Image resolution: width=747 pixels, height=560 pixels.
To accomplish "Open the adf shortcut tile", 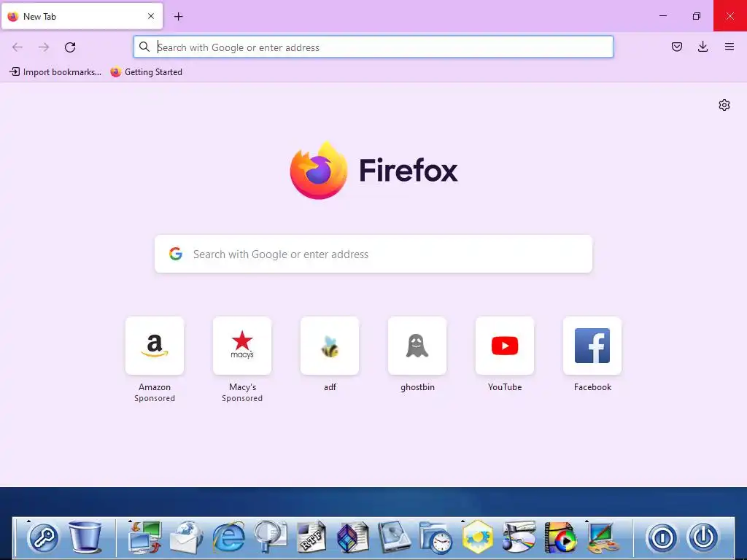I will [330, 346].
